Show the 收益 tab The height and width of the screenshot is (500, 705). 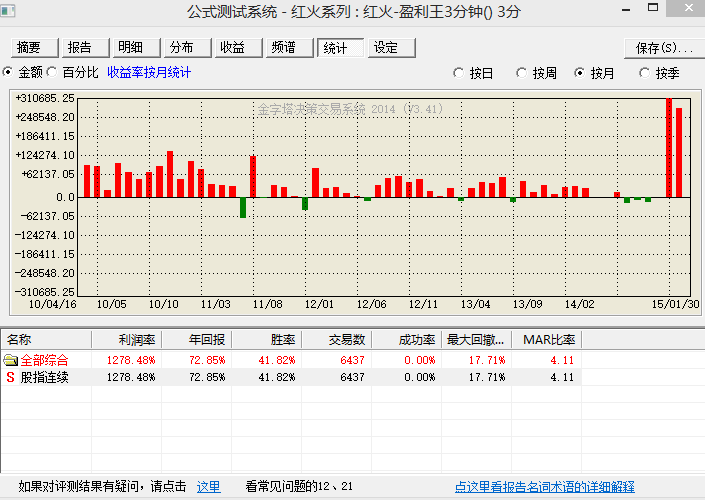(x=233, y=48)
